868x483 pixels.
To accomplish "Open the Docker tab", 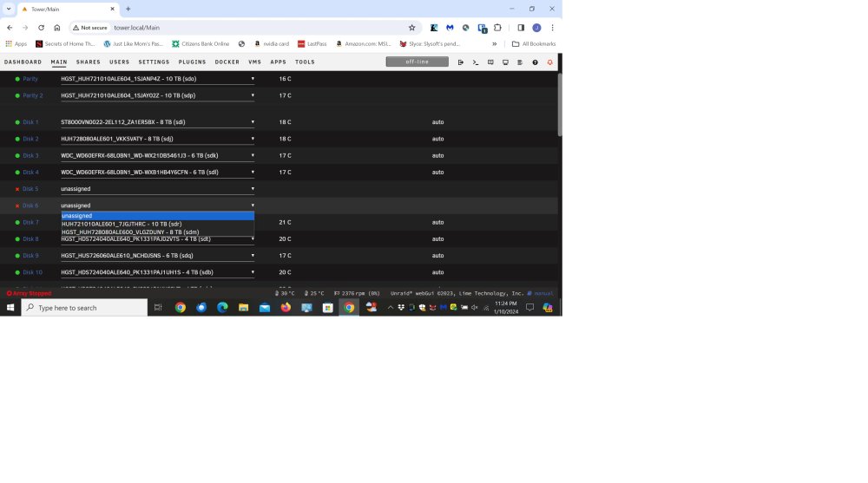I will 227,62.
